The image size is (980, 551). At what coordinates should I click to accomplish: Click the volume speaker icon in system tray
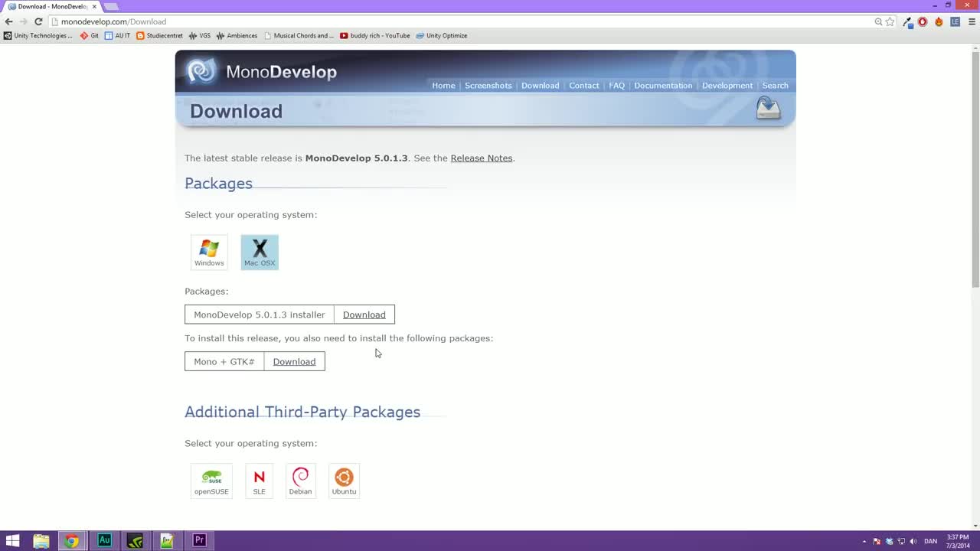(913, 541)
